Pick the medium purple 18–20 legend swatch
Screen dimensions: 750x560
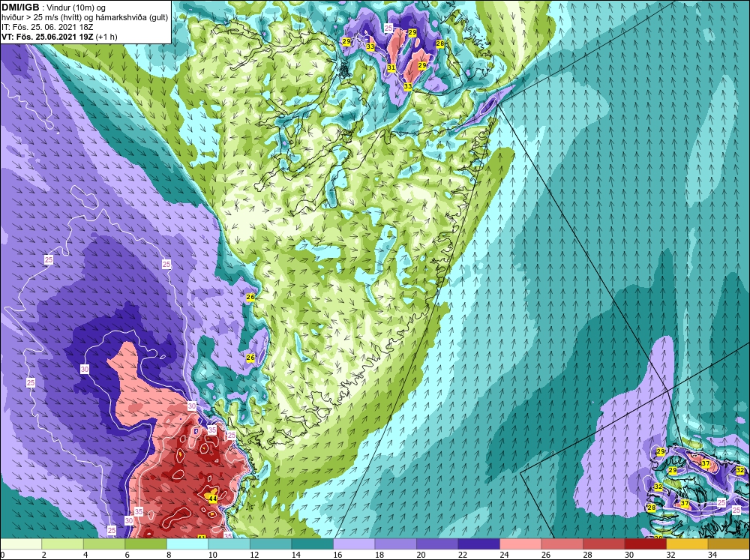coord(395,544)
